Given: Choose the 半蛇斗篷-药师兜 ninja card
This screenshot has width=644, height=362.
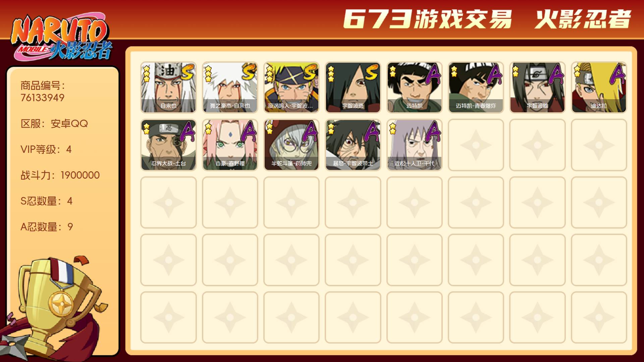Looking at the screenshot, I should click(x=291, y=145).
